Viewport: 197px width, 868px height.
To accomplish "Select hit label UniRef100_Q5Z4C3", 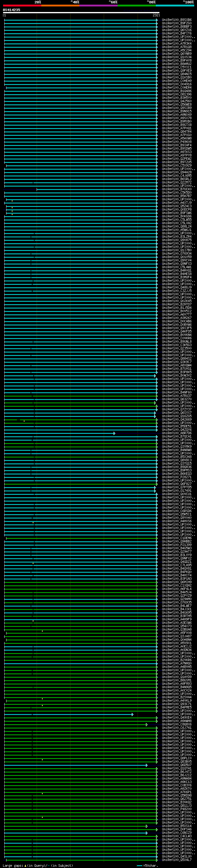I will coord(177,206).
